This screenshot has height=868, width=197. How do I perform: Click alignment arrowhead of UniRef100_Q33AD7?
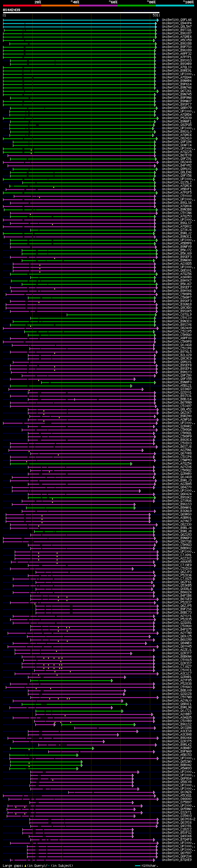(x=143, y=389)
